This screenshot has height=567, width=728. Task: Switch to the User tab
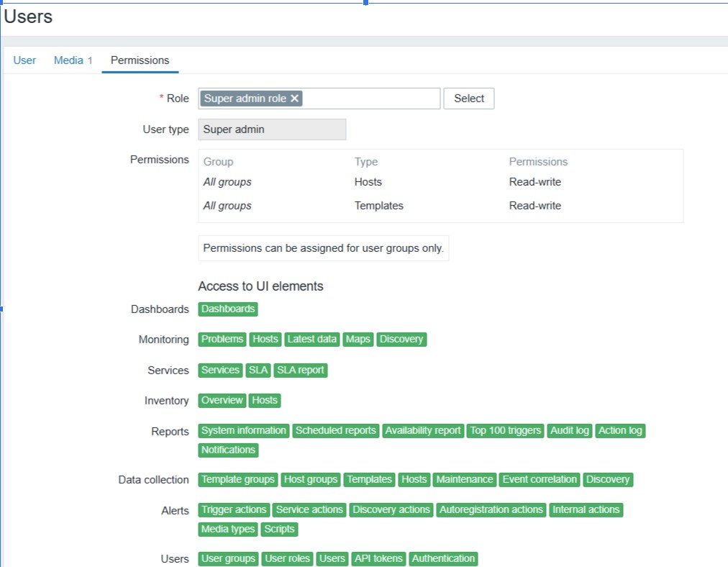coord(24,60)
